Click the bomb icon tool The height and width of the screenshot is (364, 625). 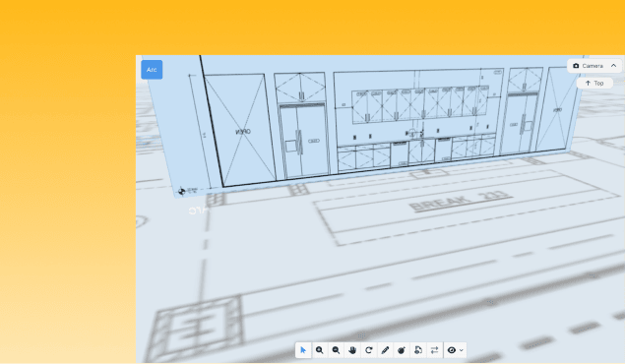[402, 350]
